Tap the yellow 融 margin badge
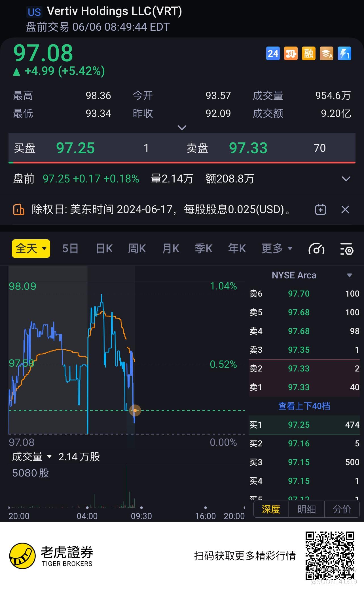This screenshot has height=590, width=364. pyautogui.click(x=309, y=53)
